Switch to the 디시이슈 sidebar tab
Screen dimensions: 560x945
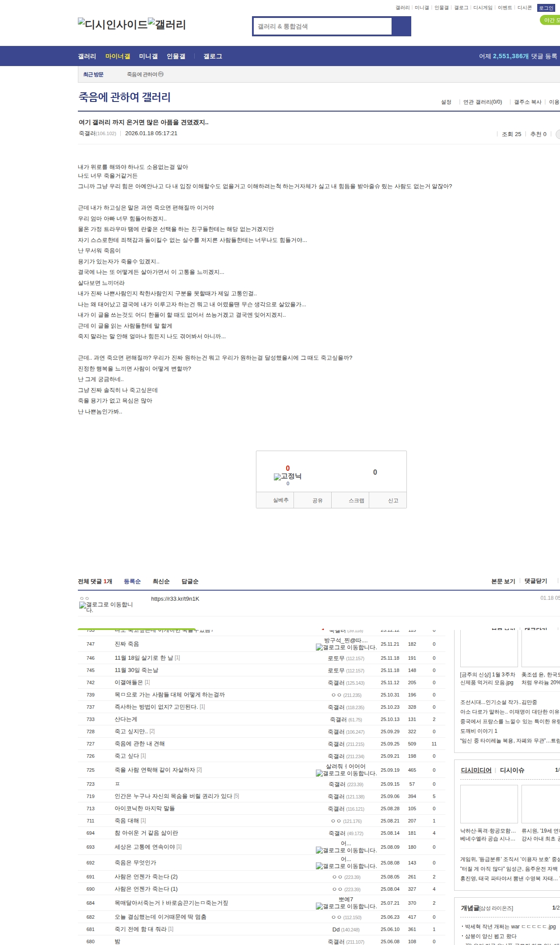click(512, 770)
